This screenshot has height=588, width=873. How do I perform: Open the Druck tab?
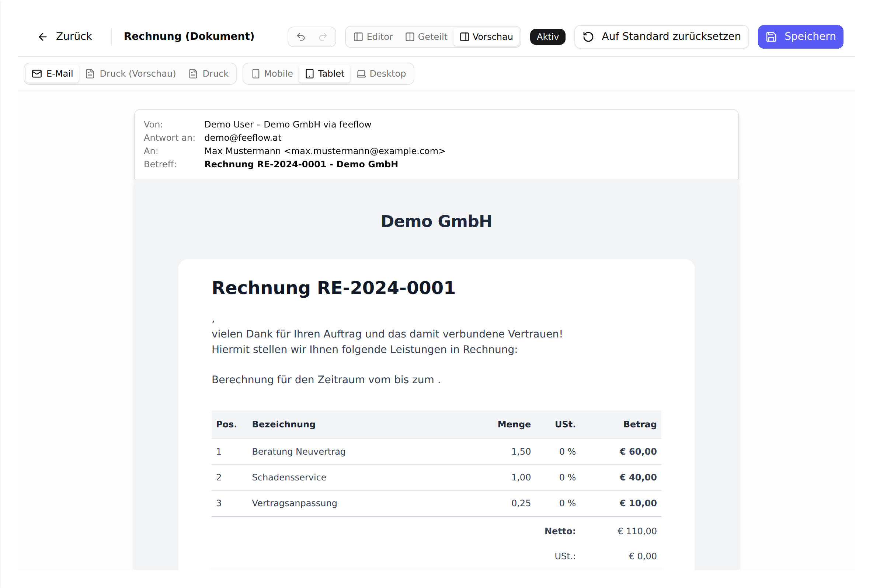coord(209,74)
